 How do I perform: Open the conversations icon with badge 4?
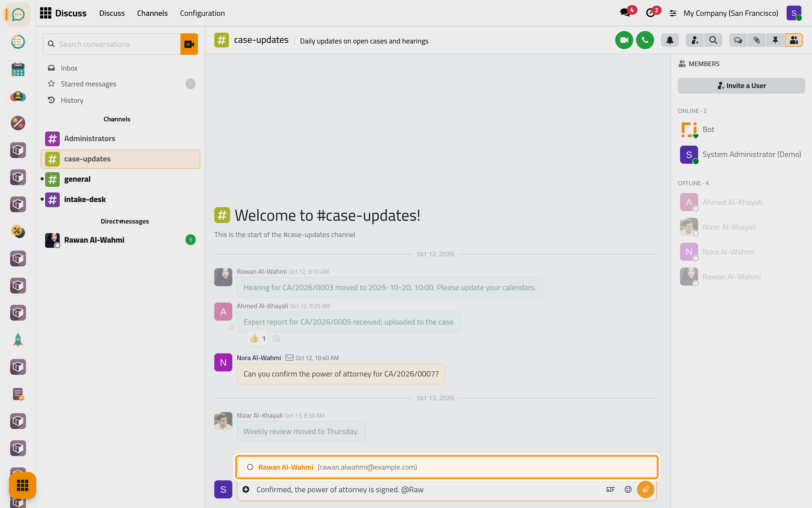click(x=625, y=13)
